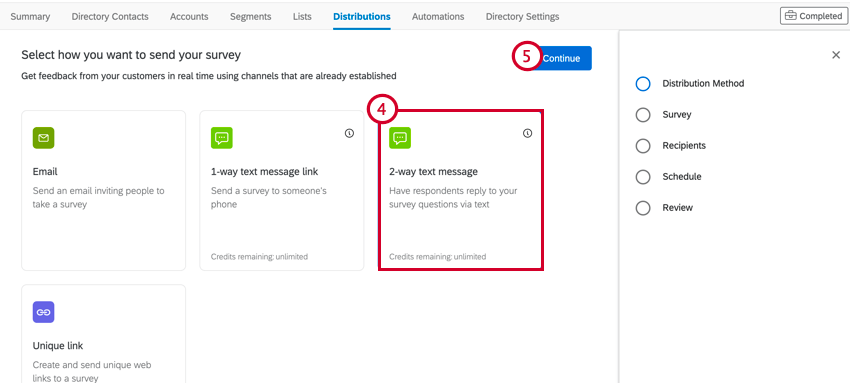The width and height of the screenshot is (850, 383).
Task: Open the Directory Contacts tab
Action: click(110, 16)
